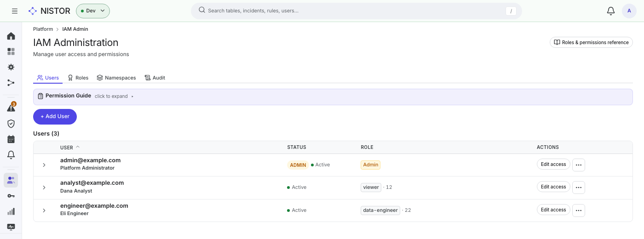Click Active status in the analyst@example.com row

click(297, 187)
